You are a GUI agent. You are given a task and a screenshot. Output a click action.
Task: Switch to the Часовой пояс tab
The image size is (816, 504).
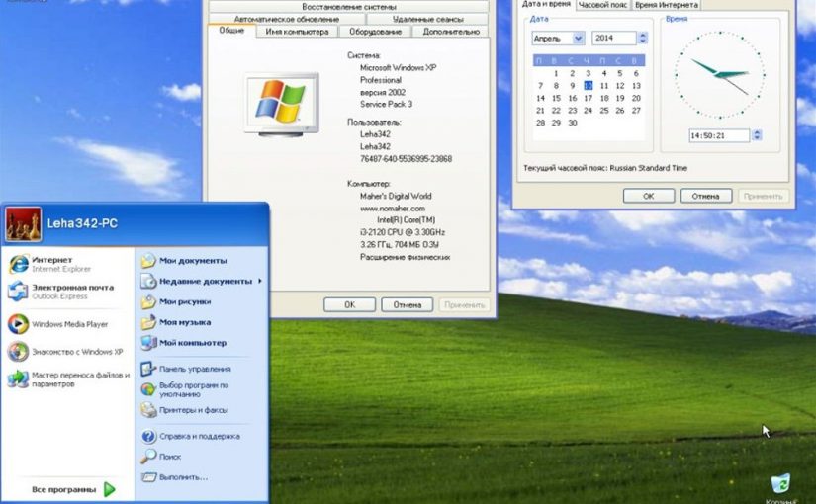point(603,5)
